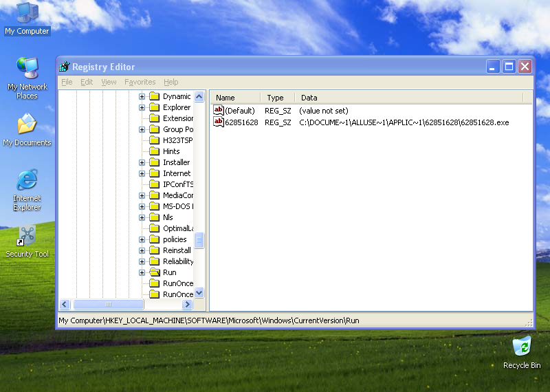
Task: Expand the Internet key
Action: (x=142, y=173)
